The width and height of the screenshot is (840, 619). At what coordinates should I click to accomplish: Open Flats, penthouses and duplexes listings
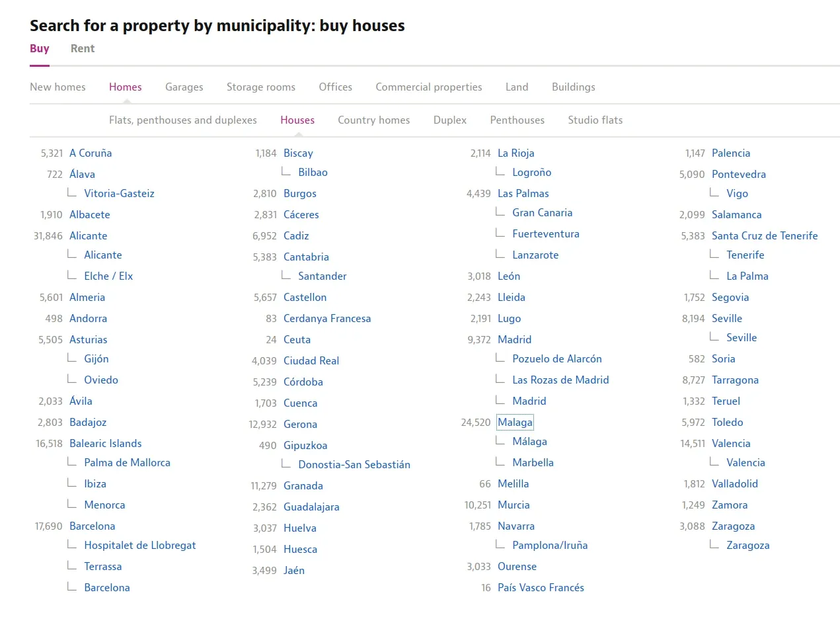[182, 120]
